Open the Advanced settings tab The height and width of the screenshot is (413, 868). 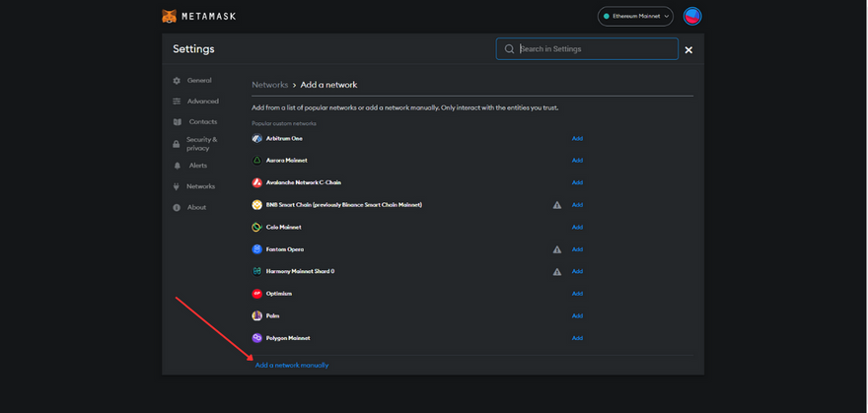[202, 102]
